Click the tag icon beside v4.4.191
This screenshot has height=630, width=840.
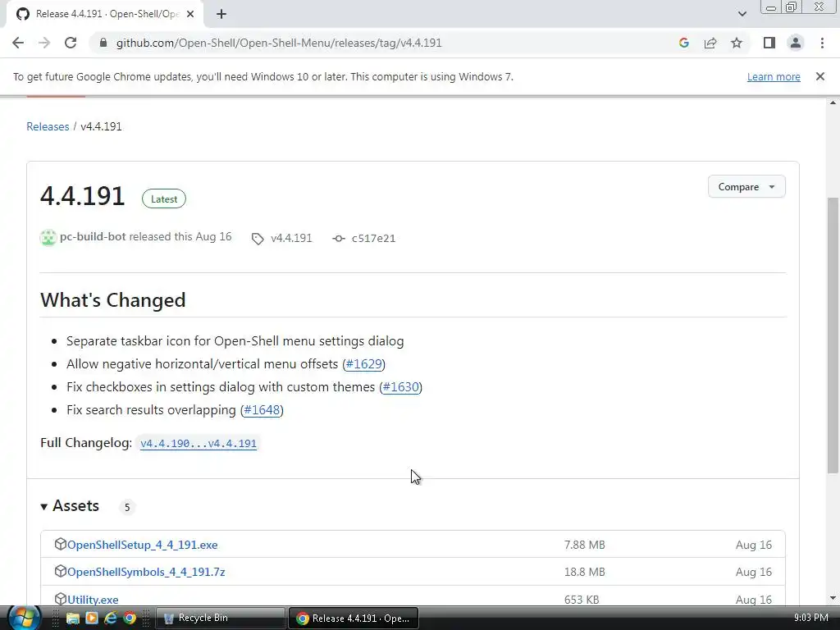[x=258, y=239]
